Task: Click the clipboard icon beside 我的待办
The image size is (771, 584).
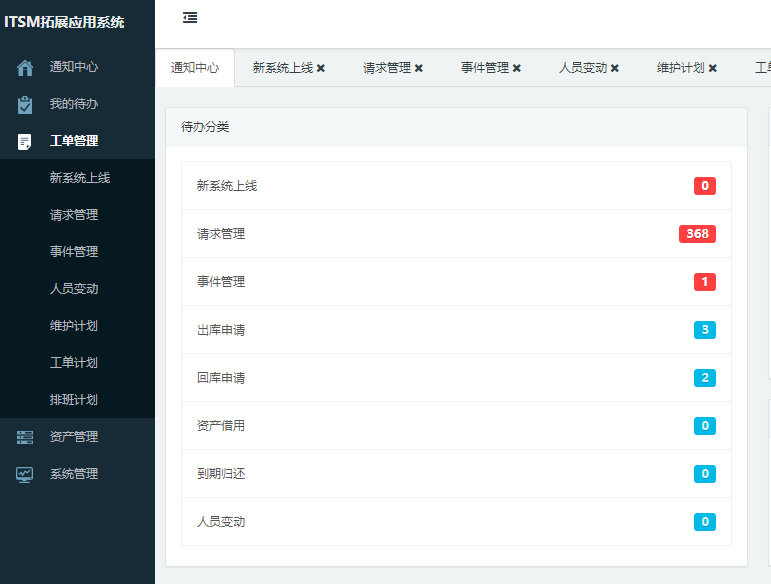Action: (25, 104)
